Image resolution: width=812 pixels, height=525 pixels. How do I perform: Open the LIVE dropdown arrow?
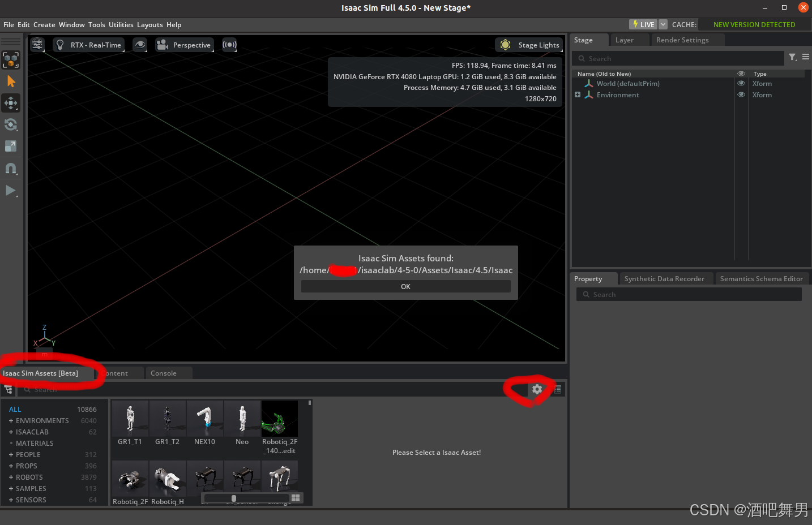pos(663,24)
